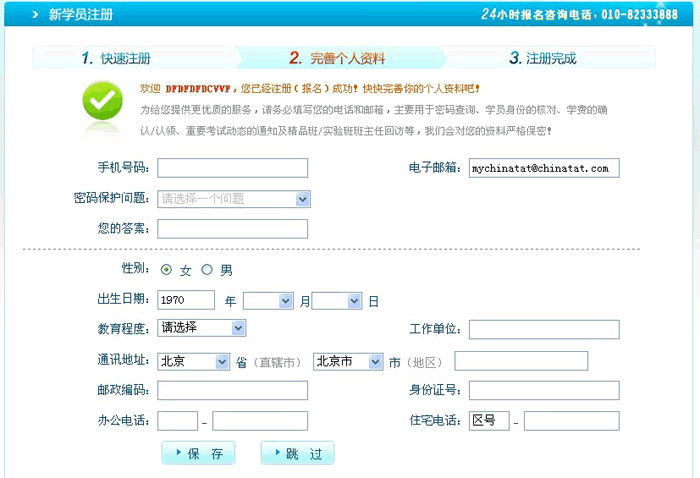The height and width of the screenshot is (478, 700).
Task: Click the 身份证号 input field
Action: pos(544,390)
